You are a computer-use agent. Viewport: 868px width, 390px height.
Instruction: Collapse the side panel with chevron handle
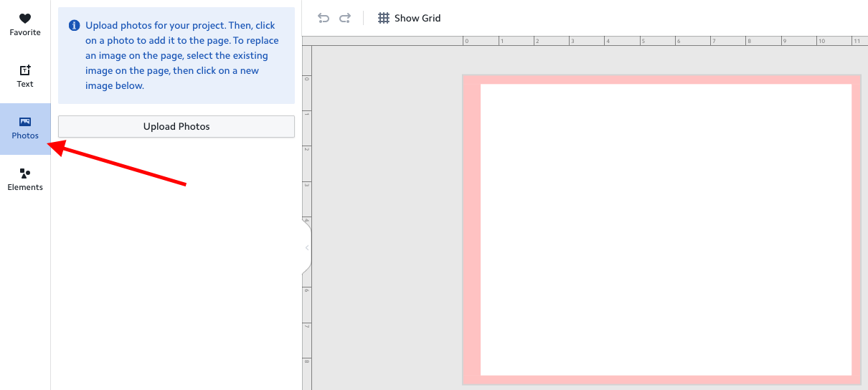307,248
